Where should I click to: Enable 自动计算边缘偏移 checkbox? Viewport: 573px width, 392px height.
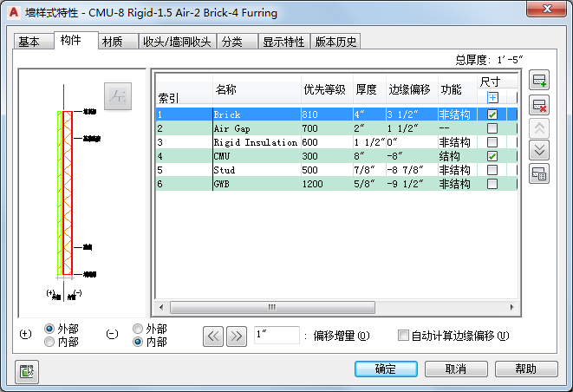pyautogui.click(x=403, y=336)
